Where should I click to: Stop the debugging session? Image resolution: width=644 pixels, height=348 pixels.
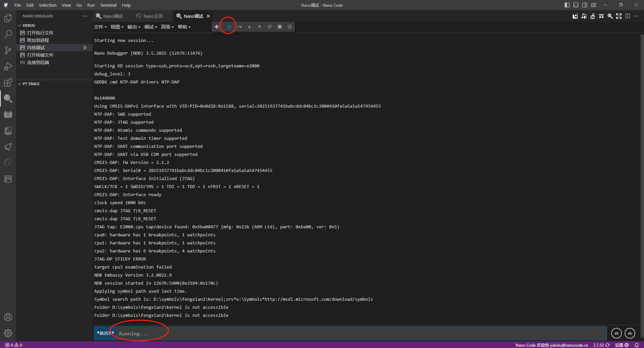(x=280, y=27)
